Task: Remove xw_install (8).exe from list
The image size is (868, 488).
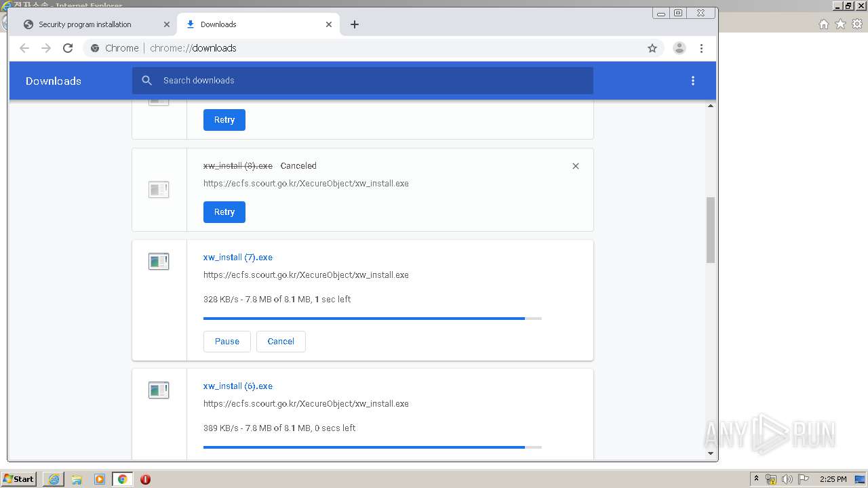Action: 576,166
